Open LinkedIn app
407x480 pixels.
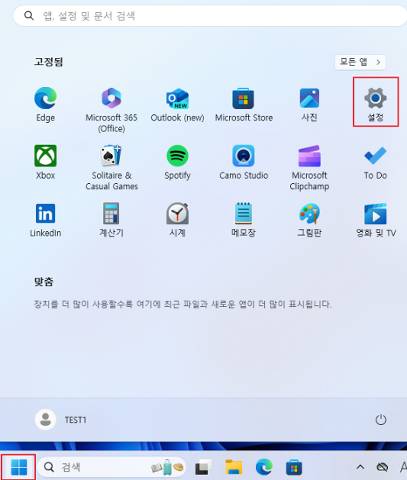click(x=45, y=220)
